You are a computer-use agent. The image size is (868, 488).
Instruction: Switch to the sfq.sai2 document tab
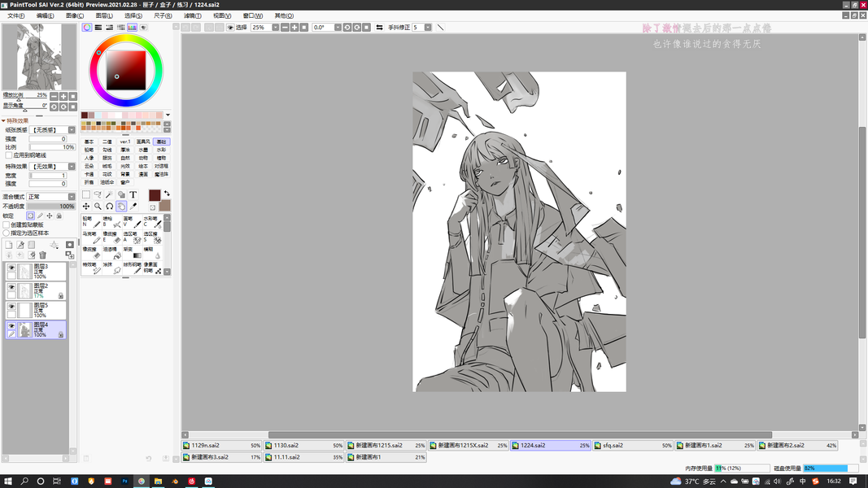pyautogui.click(x=632, y=445)
